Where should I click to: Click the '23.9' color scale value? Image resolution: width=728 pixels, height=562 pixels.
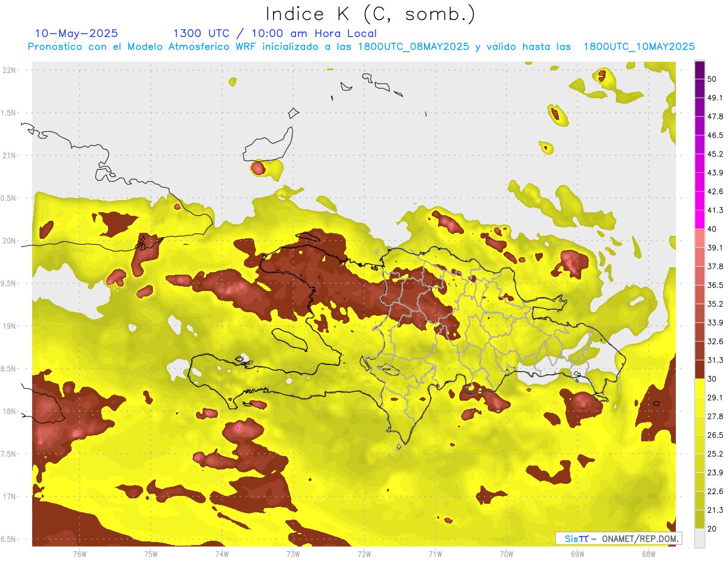[x=715, y=473]
